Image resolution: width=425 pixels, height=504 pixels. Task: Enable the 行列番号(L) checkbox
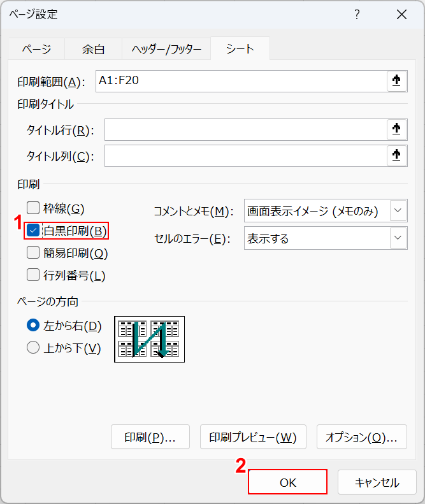[33, 275]
